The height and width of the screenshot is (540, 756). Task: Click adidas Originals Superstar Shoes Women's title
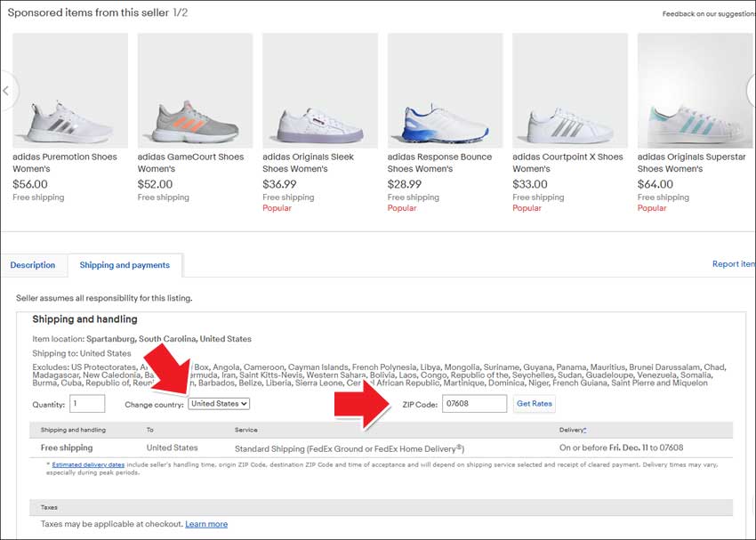click(691, 163)
